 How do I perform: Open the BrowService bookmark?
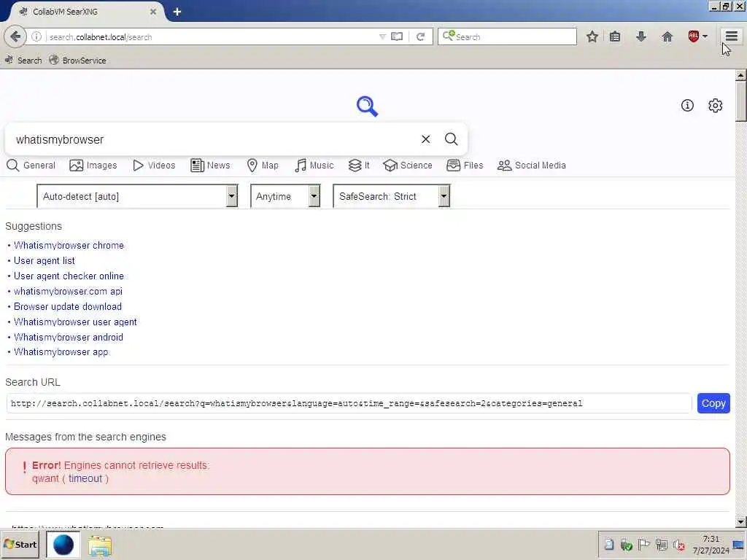coord(77,61)
